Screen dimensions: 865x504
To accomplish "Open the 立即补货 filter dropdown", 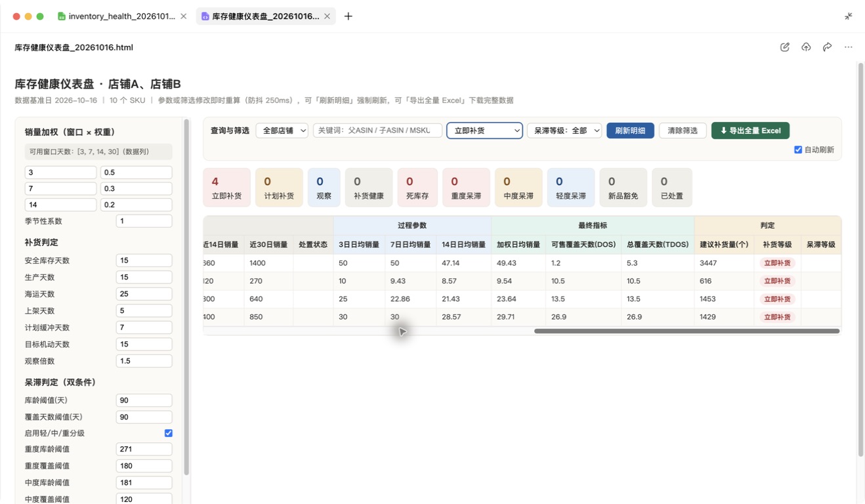I will [484, 131].
